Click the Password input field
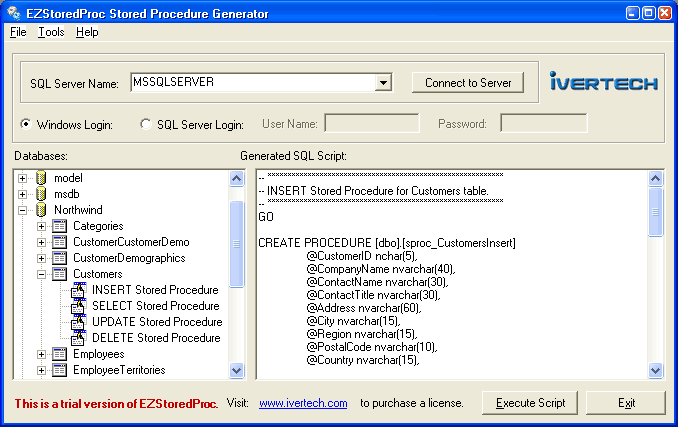The height and width of the screenshot is (427, 678). tap(544, 123)
